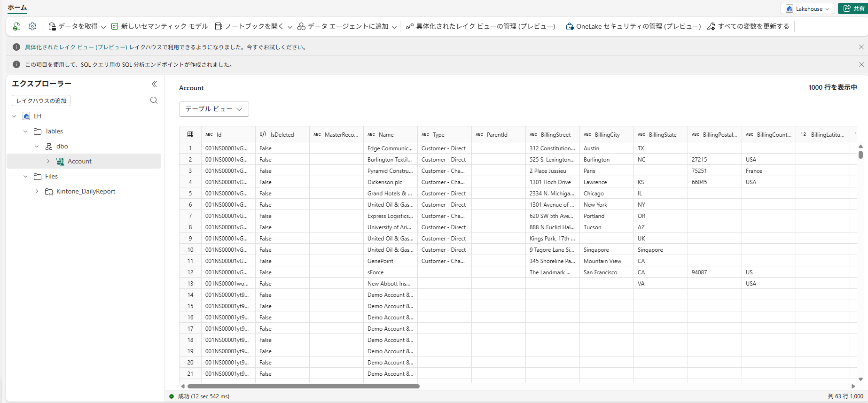Click cell 'Mountain View'
The height and width of the screenshot is (403, 868).
click(607, 261)
